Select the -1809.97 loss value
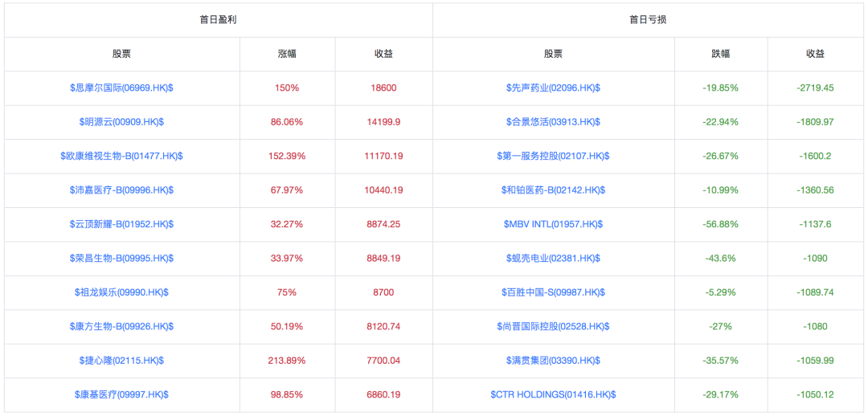 click(x=816, y=122)
